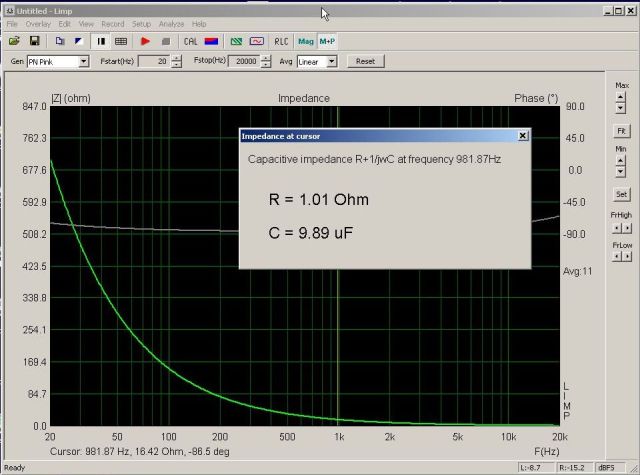The width and height of the screenshot is (640, 475).
Task: Switch to Mag magnitude-only view
Action: click(306, 41)
